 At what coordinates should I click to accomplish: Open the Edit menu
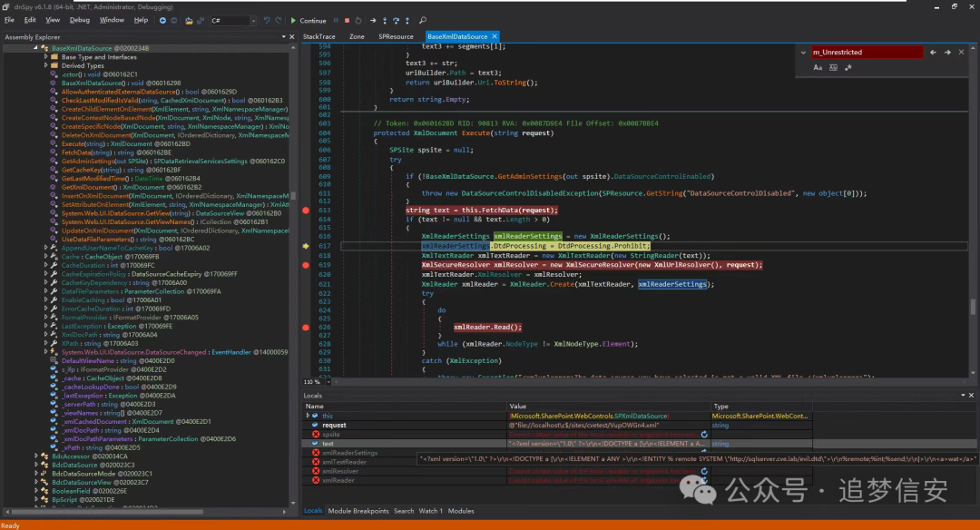pyautogui.click(x=30, y=20)
